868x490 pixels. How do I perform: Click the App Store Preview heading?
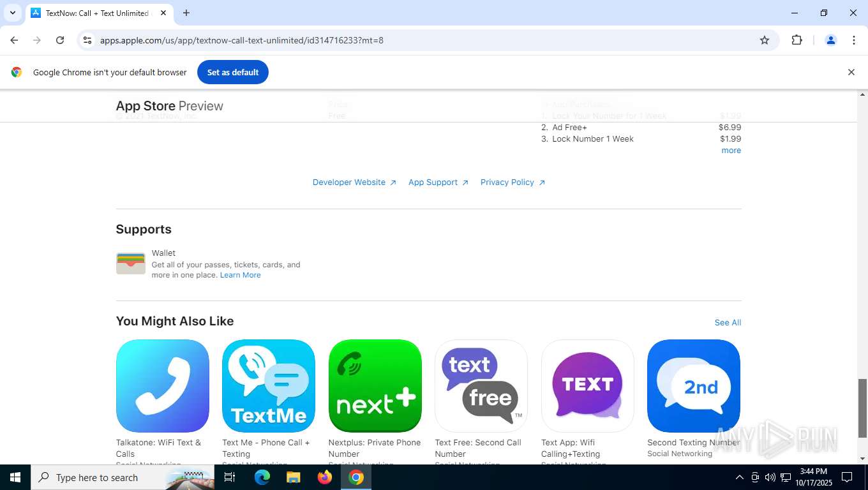(170, 106)
